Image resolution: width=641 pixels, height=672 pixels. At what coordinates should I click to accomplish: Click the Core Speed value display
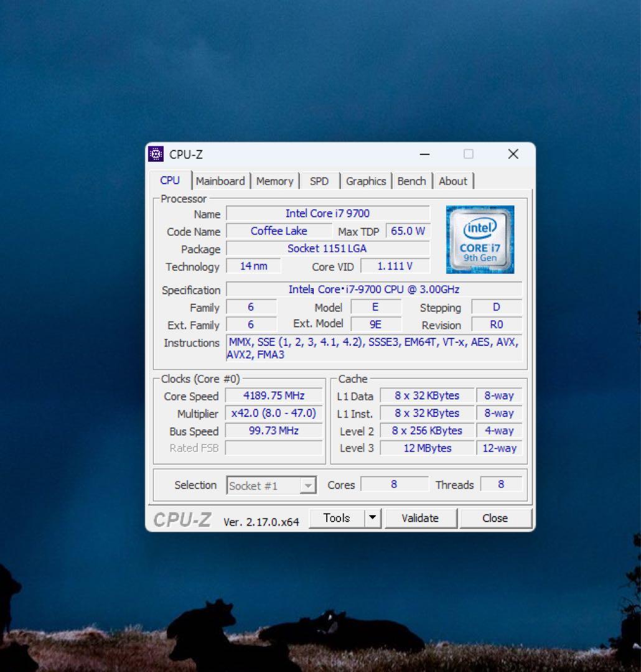(x=273, y=395)
